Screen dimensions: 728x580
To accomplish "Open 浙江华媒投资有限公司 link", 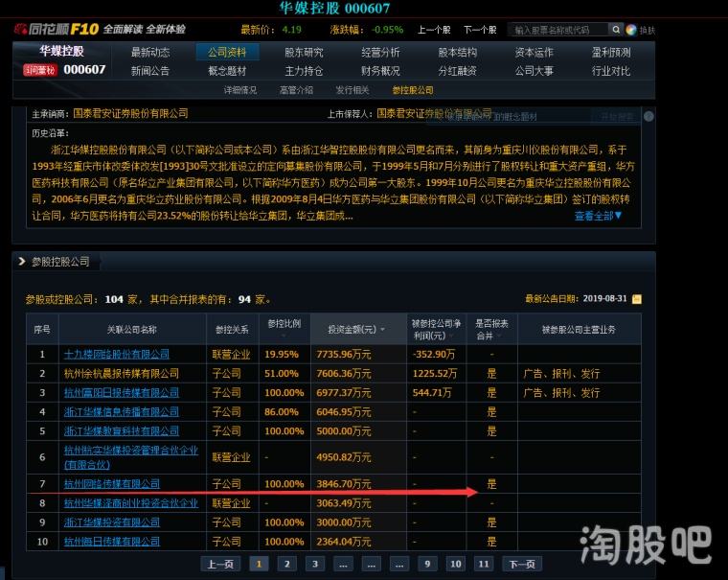I will (112, 522).
